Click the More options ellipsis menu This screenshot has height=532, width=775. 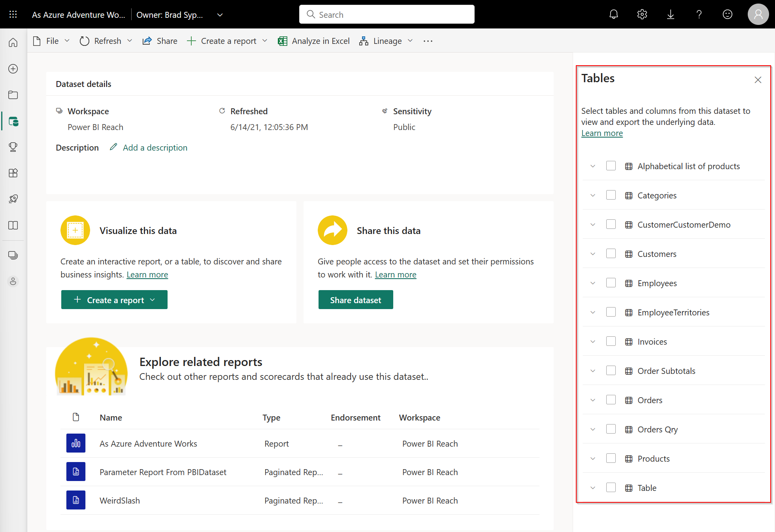coord(428,41)
